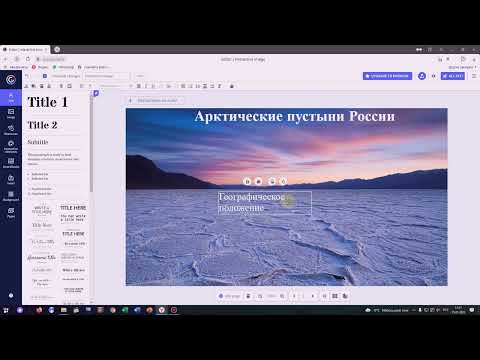Click the fourth round icon above the text box

[283, 181]
